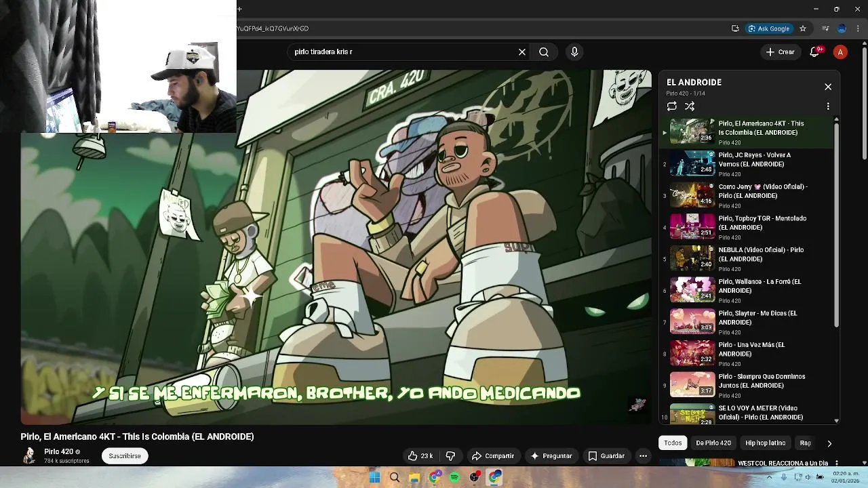
Task: Select the 'Rap' filter chip
Action: pos(805,443)
